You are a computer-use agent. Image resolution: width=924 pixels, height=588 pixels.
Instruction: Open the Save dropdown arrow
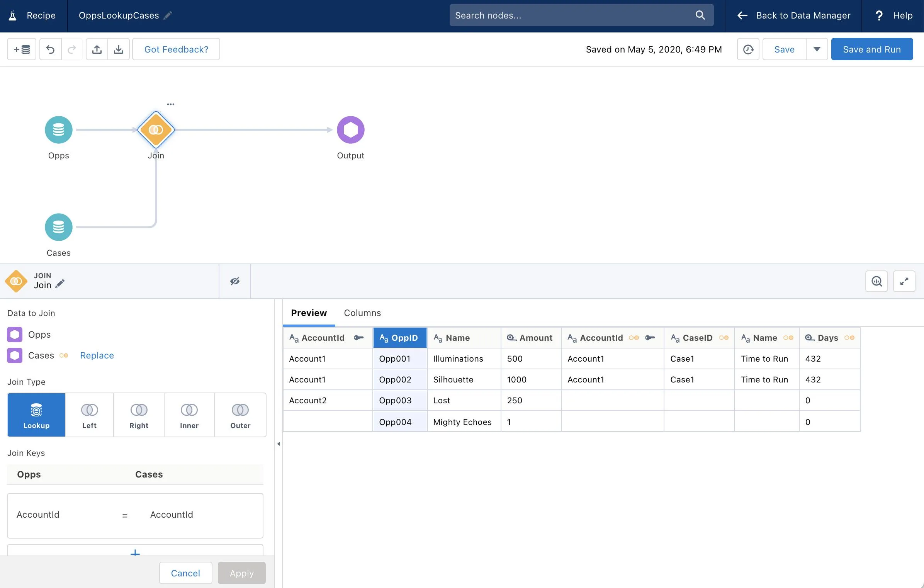pos(817,49)
